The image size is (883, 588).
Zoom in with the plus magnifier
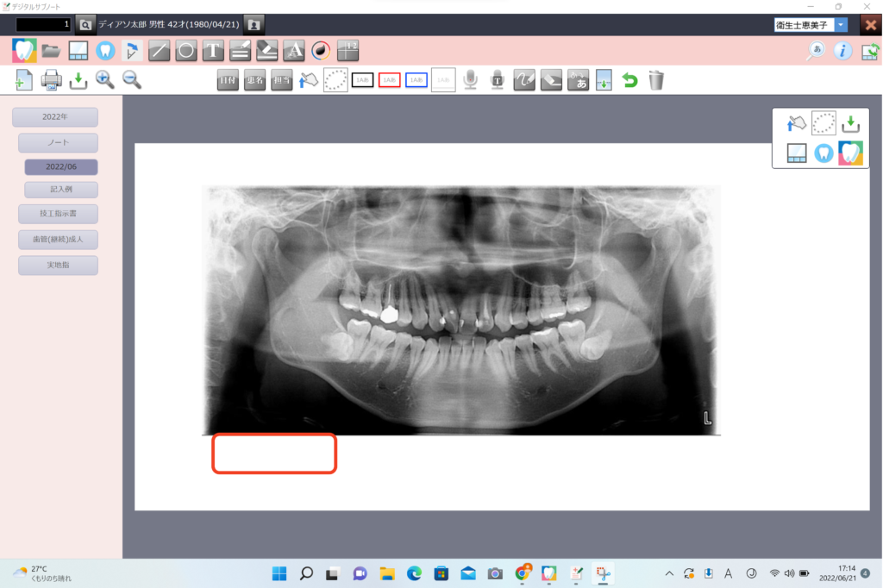105,80
